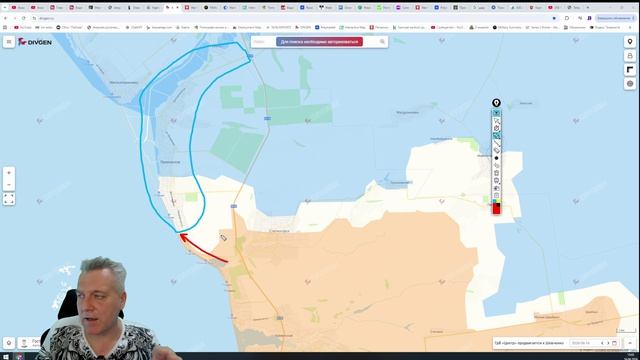The width and height of the screenshot is (640, 360).
Task: Click the browser back button
Action: 5,18
